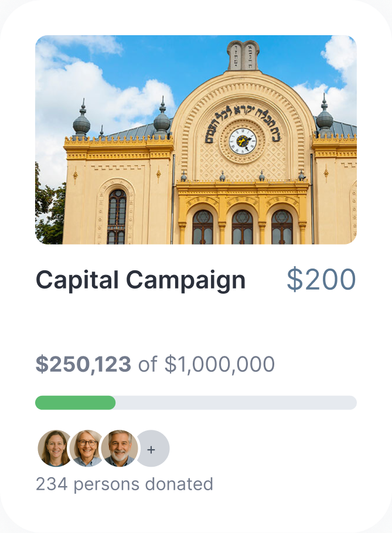Screen dimensions: 392x533
Task: Open the first donor avatar with brown hair
Action: [54, 449]
